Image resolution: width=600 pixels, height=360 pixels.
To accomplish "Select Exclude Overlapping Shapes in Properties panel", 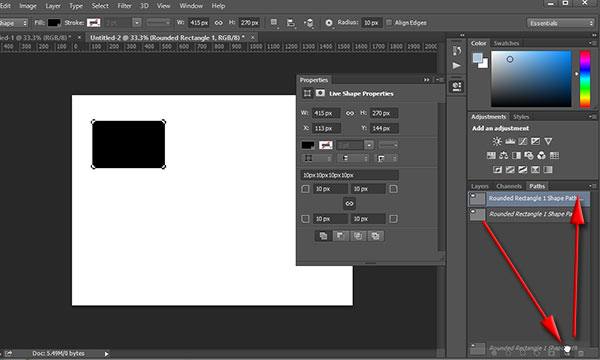I will (375, 236).
